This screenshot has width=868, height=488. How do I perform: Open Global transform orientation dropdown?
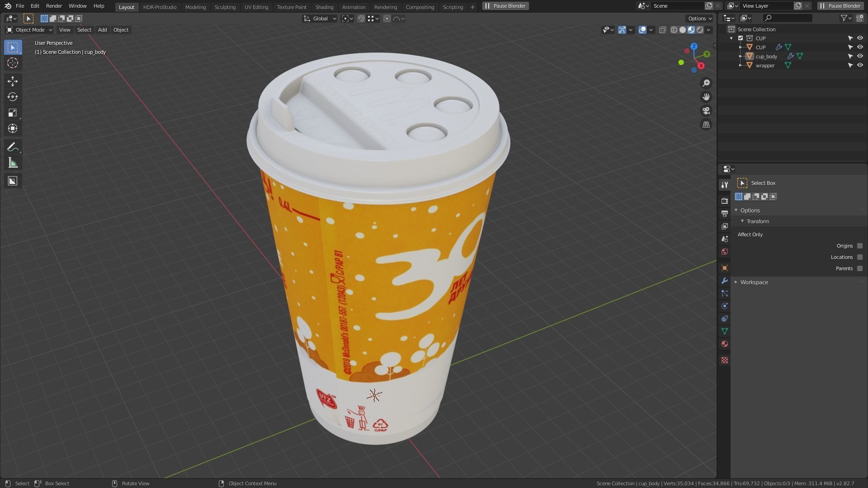tap(320, 19)
